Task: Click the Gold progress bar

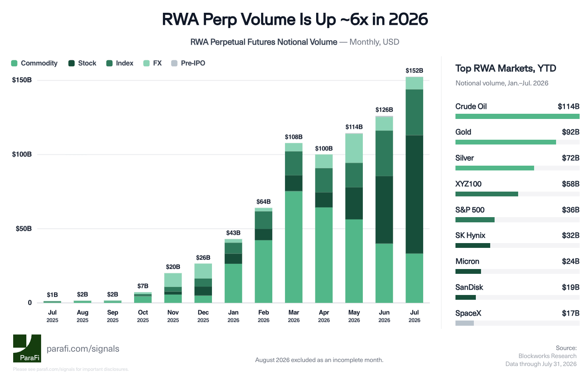Action: (x=517, y=142)
